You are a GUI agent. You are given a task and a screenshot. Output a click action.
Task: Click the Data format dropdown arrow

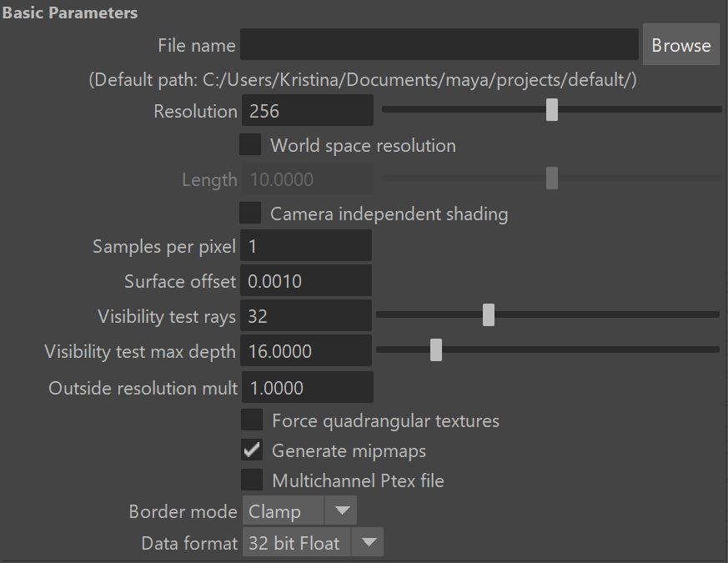pyautogui.click(x=369, y=542)
